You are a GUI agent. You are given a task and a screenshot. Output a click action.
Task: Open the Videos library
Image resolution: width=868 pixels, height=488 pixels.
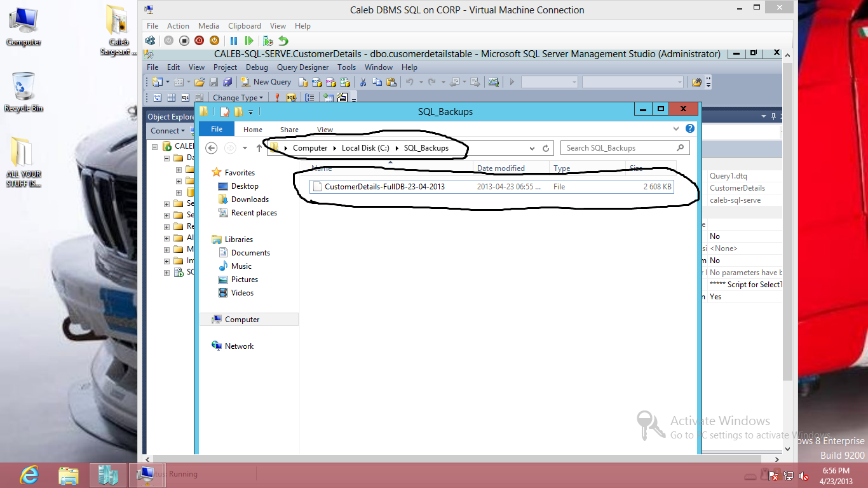pos(236,293)
